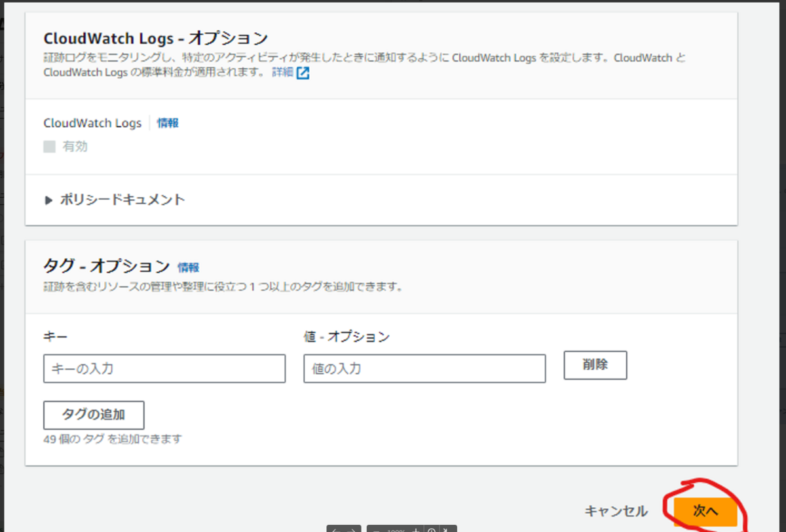Open 情報 link next to CloudWatch Logs
Viewport: 786px width, 532px height.
coord(168,123)
